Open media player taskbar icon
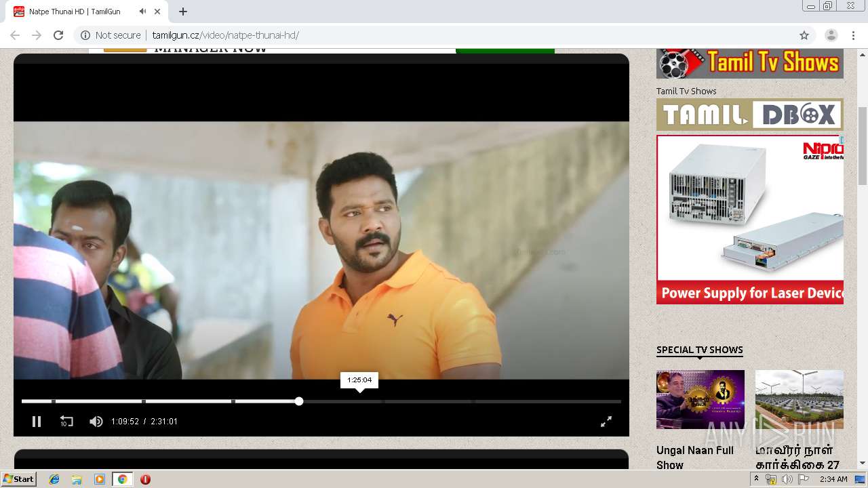This screenshot has height=488, width=868. click(x=100, y=479)
